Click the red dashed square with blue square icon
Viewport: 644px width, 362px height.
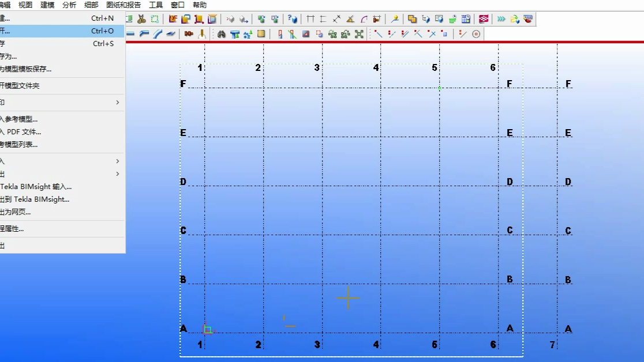tap(319, 34)
